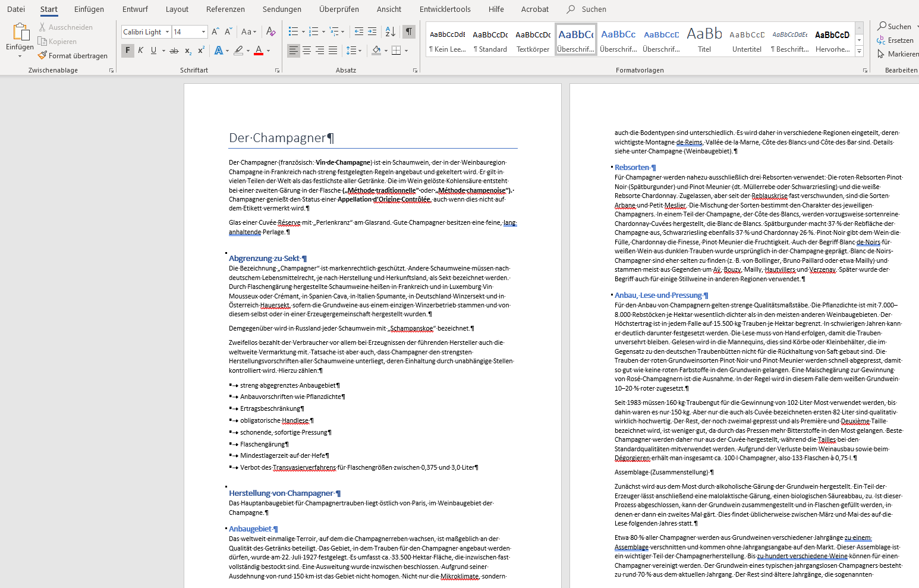Apply the red font color swatch
The width and height of the screenshot is (919, 588).
[259, 51]
